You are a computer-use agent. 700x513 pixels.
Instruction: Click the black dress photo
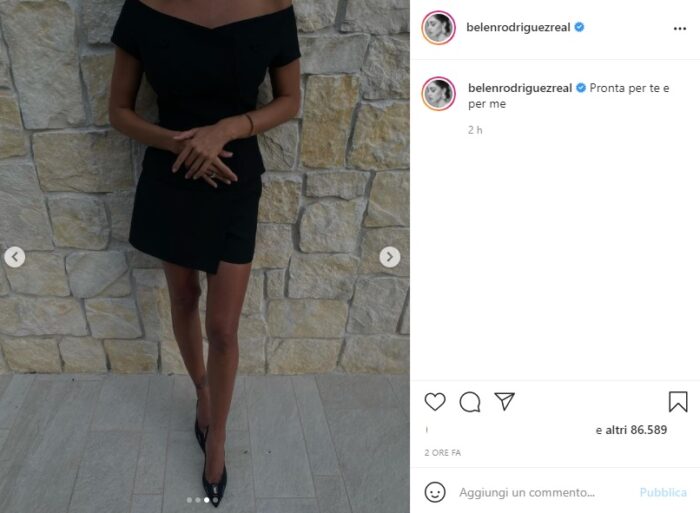(x=205, y=256)
